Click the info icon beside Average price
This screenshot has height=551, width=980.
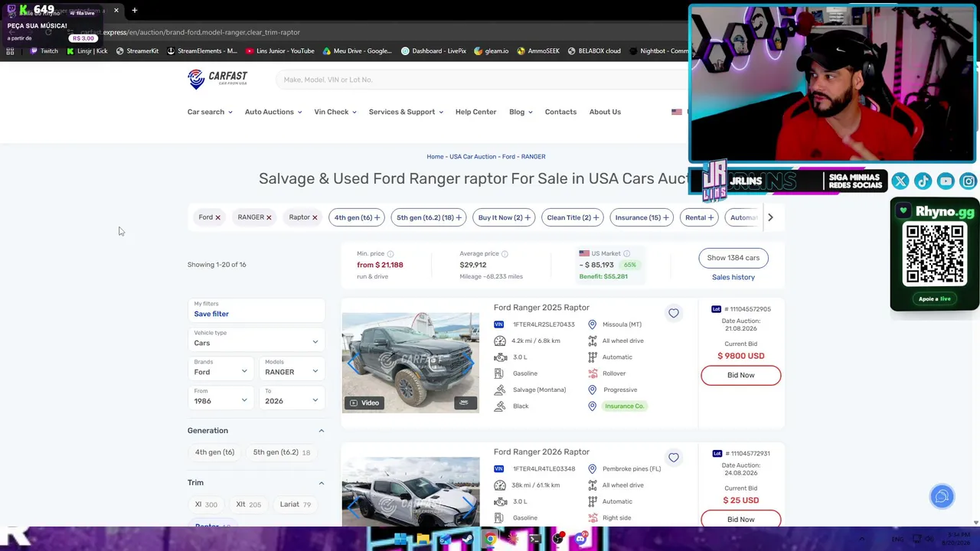point(505,254)
